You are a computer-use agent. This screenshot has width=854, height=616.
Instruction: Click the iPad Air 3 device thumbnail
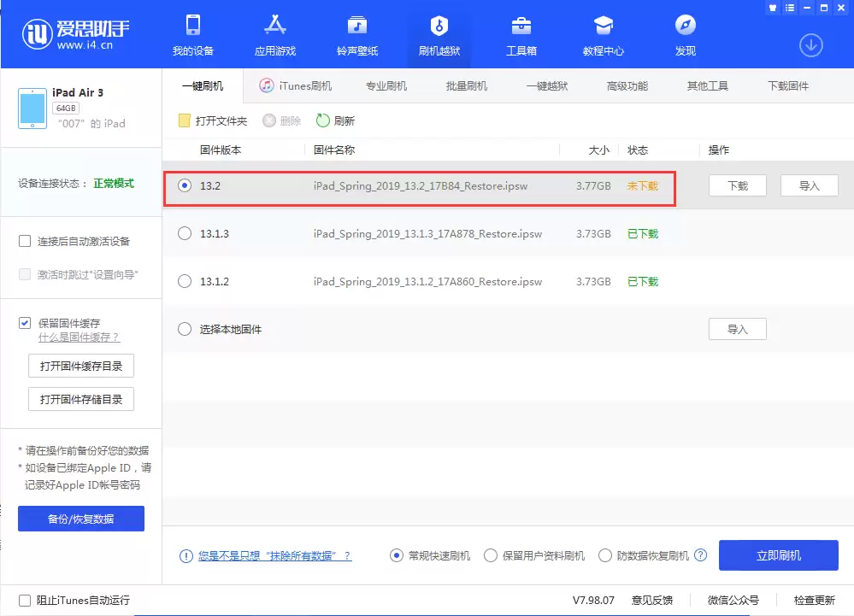(32, 109)
